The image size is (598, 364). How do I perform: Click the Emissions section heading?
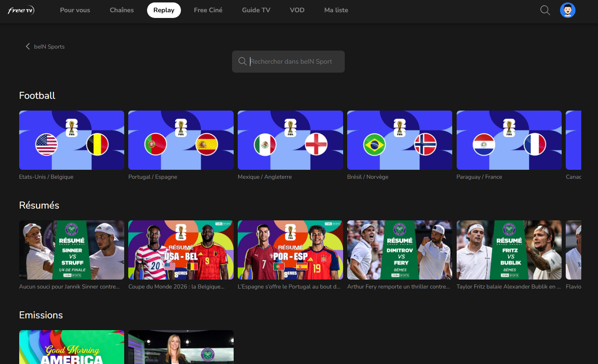coord(41,315)
